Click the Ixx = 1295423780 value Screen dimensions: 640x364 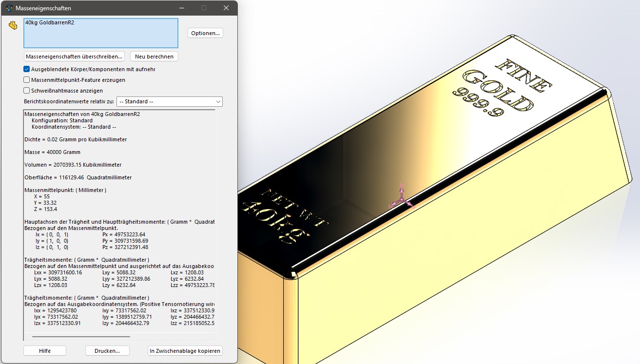click(x=55, y=310)
